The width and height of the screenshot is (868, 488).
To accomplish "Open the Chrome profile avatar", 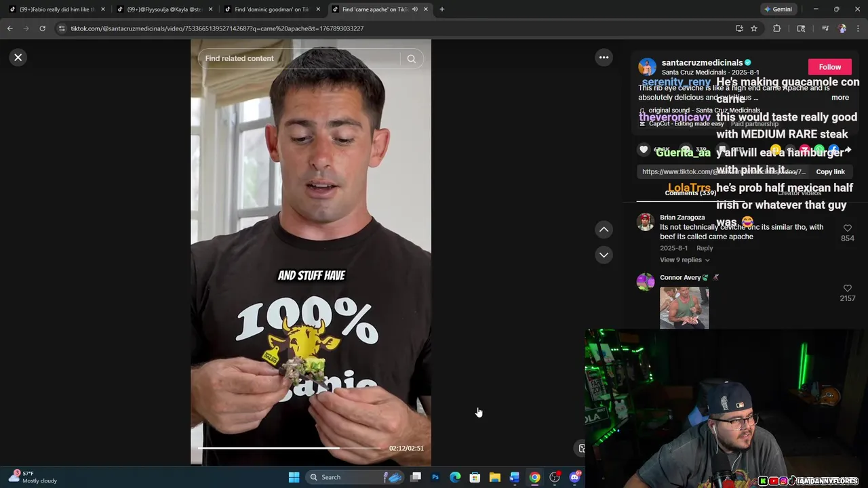I will (x=842, y=28).
